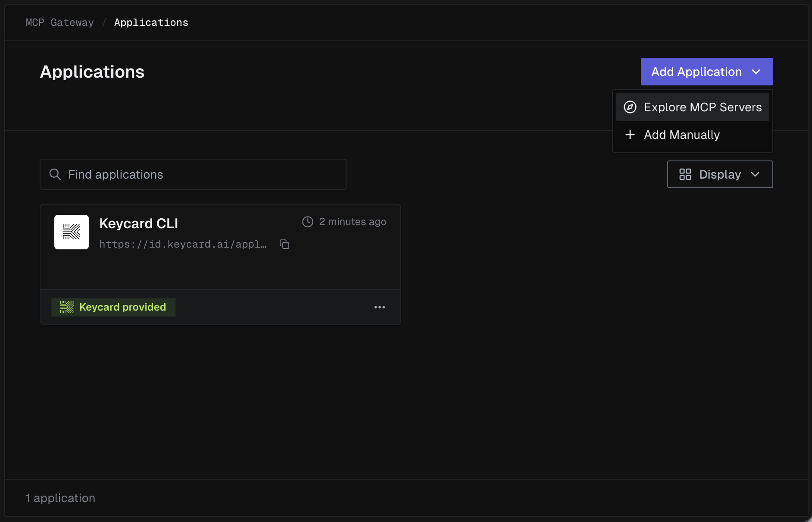Click the magnifier icon in the search bar
Screen dimensions: 812x522
[55, 174]
